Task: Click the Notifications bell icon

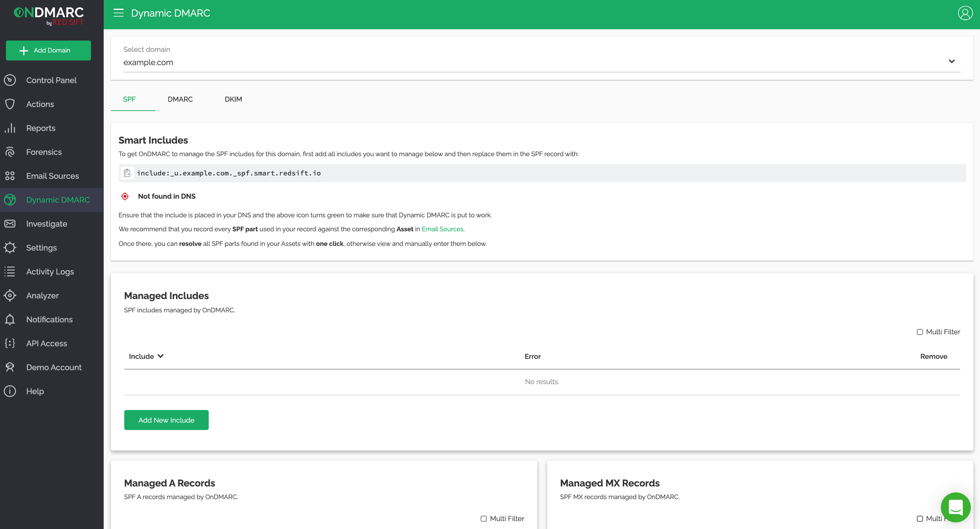Action: [x=10, y=320]
